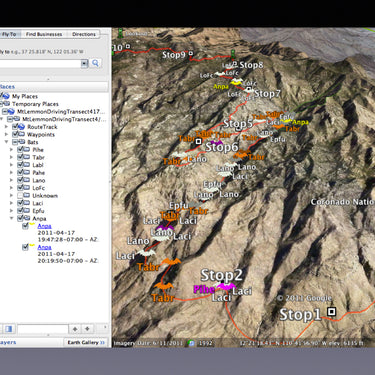Open the Fly To search history dropdown

point(85,63)
